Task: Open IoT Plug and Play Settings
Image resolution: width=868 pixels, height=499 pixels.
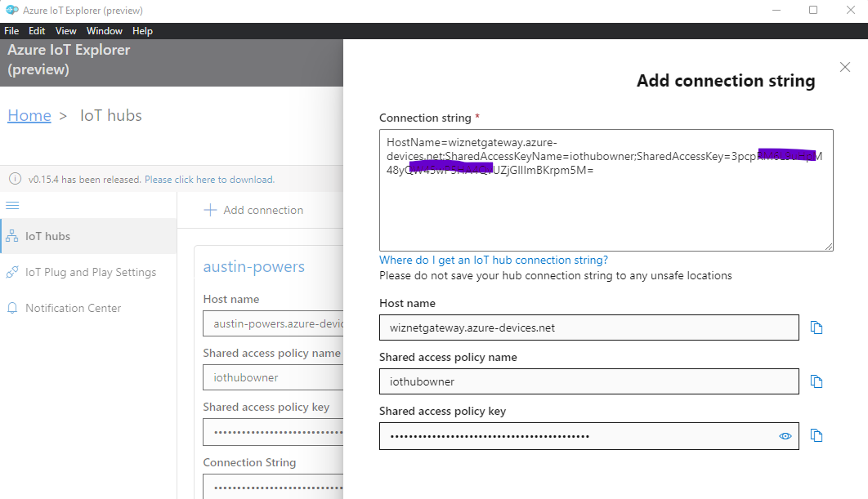Action: (88, 272)
